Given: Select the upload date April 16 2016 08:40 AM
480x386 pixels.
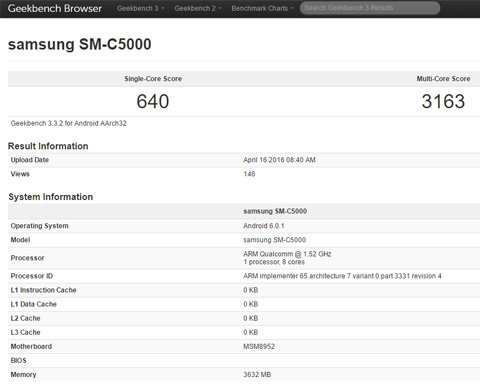Looking at the screenshot, I should click(x=279, y=160).
